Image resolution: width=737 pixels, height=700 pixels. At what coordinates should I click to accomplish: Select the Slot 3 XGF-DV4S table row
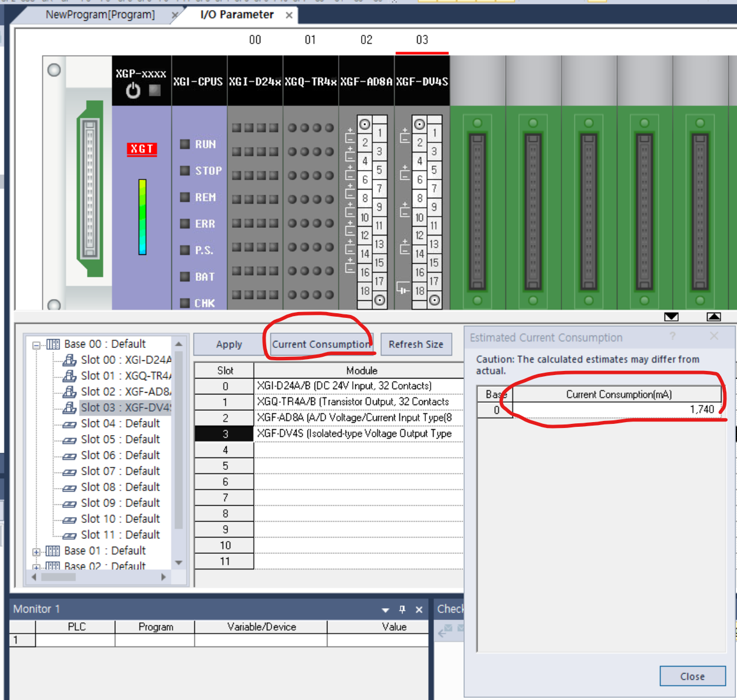tap(353, 434)
